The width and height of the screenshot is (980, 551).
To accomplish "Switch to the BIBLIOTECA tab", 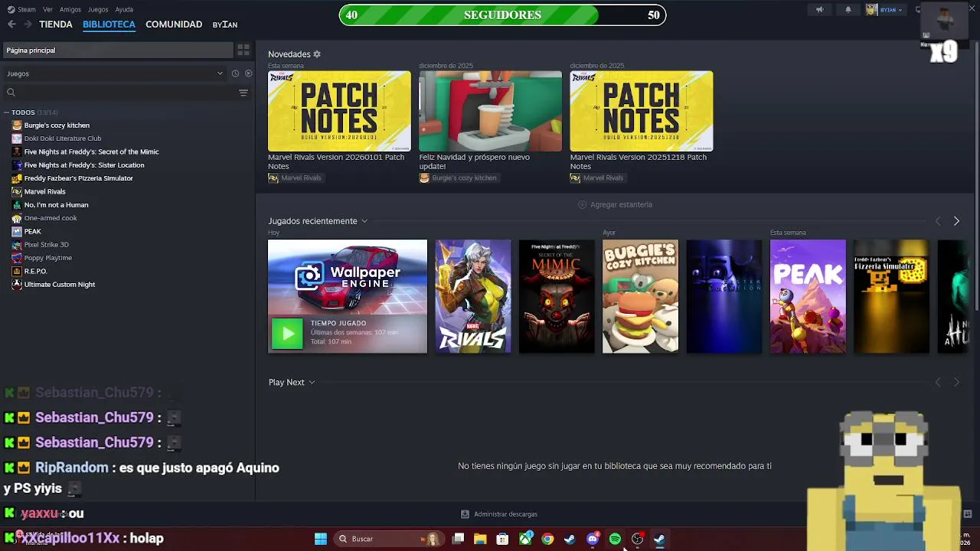I will tap(109, 24).
